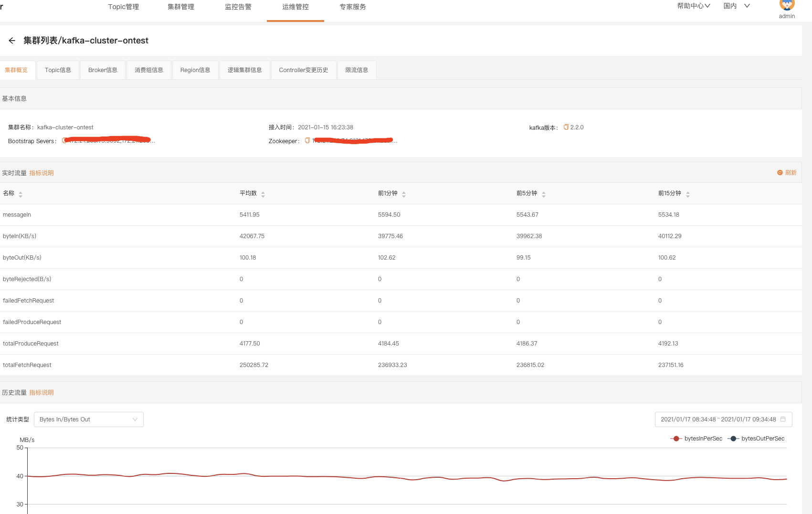This screenshot has height=514, width=812.
Task: Select the failedProduceRequest row name
Action: (x=32, y=322)
